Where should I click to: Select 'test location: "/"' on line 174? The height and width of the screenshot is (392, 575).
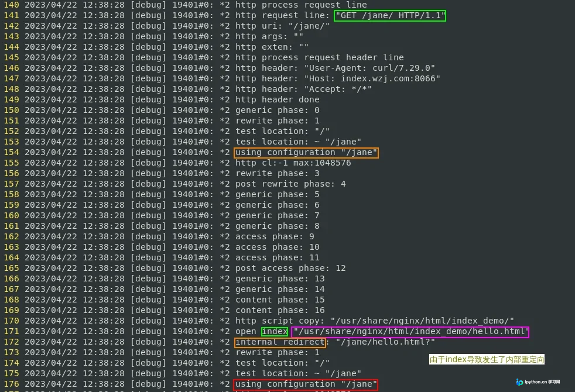pyautogui.click(x=282, y=363)
